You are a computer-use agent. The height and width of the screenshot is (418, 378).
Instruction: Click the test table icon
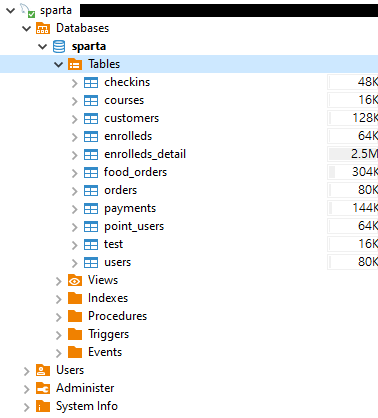[x=91, y=244]
